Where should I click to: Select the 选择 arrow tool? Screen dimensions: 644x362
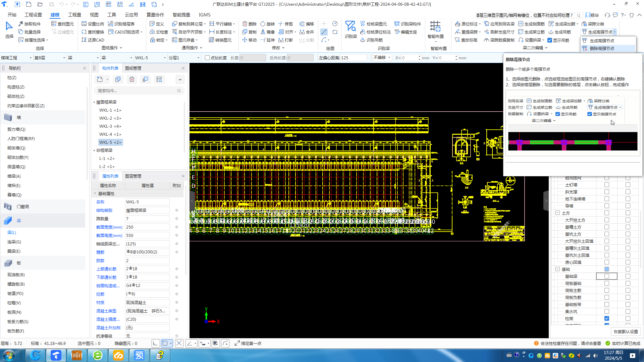pos(9,29)
